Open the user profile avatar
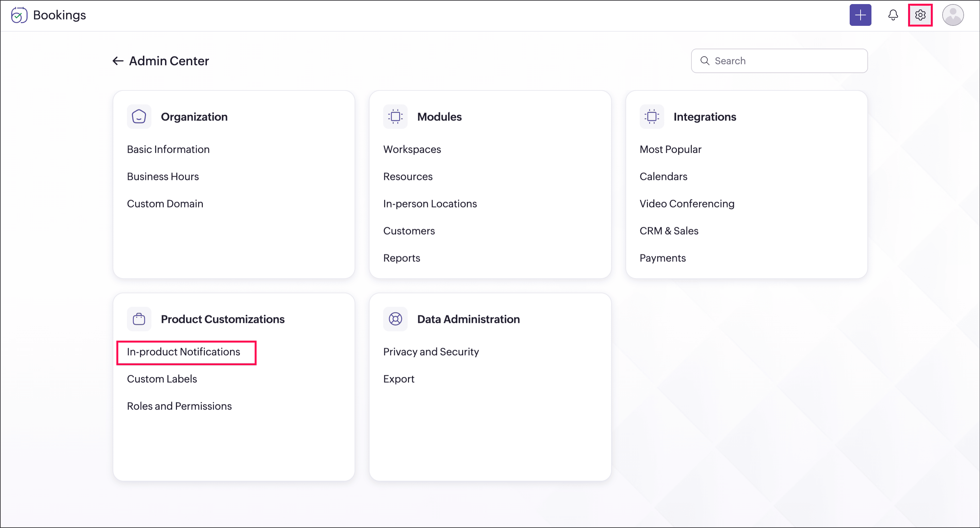This screenshot has height=528, width=980. pyautogui.click(x=952, y=15)
